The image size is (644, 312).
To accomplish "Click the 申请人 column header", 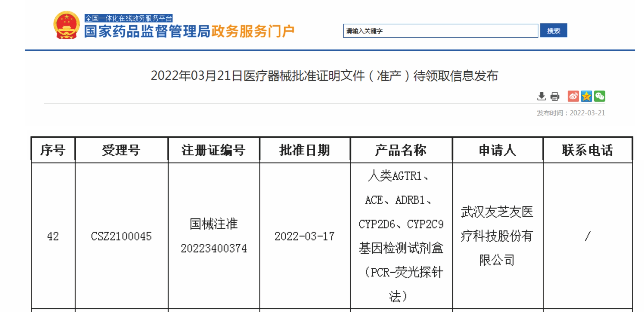I will click(498, 150).
